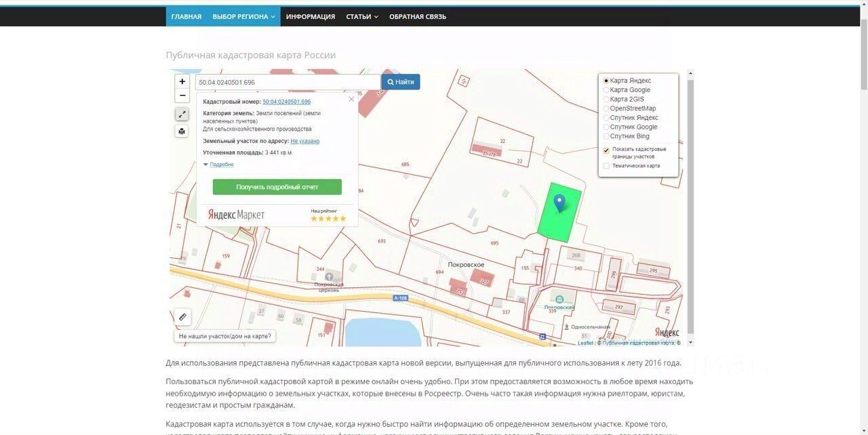Click the blue location pin marker
868x435 pixels.
pos(559,203)
